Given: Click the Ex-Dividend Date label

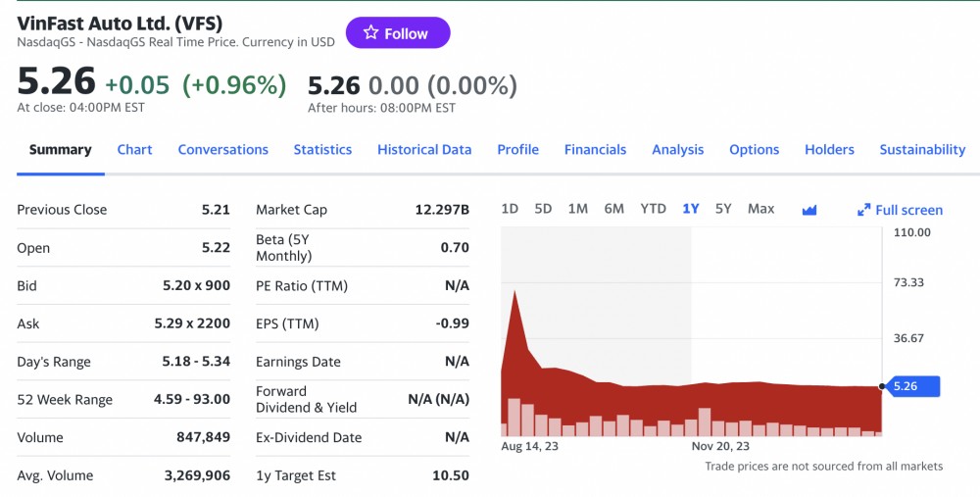Looking at the screenshot, I should coord(309,437).
